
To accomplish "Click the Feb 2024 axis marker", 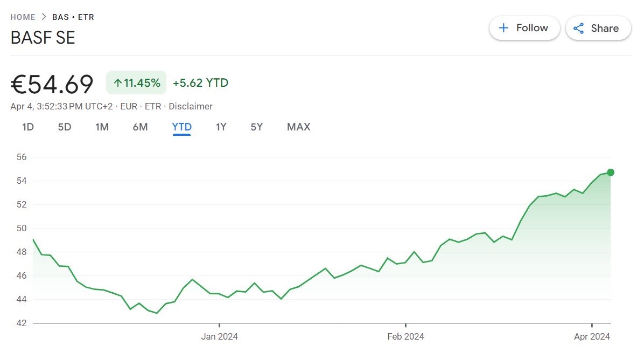I will (405, 336).
